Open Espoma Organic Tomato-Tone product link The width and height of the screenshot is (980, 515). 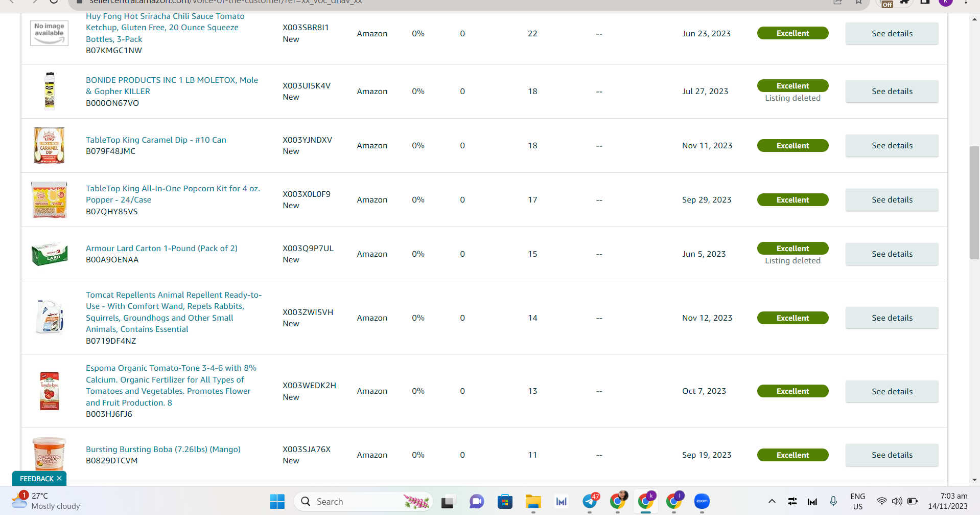point(171,385)
